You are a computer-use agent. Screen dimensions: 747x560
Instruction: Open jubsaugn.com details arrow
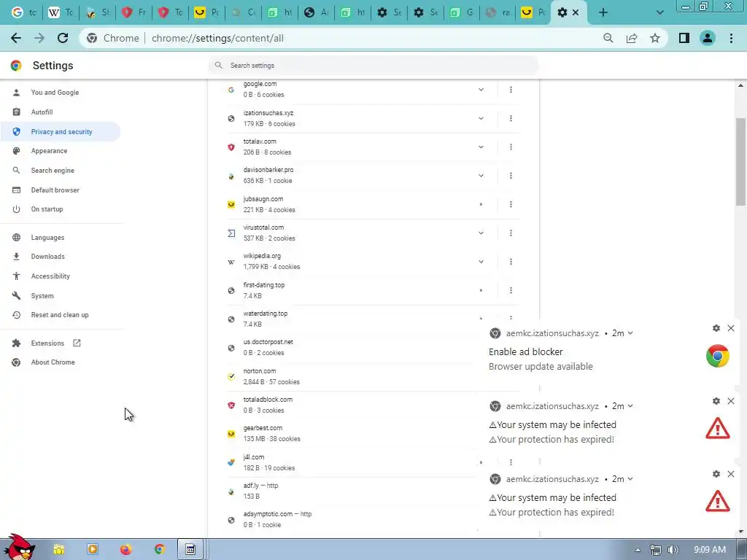point(481,204)
